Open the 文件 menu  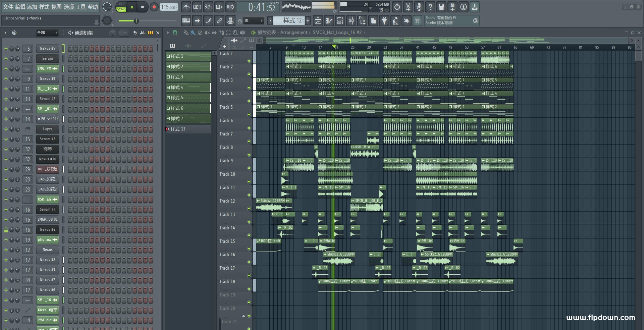click(8, 7)
